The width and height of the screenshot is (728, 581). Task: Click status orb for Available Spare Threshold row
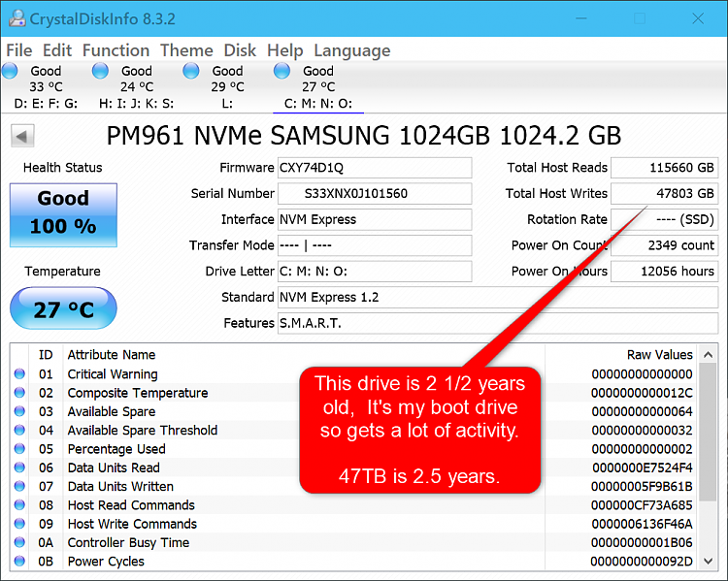pos(19,431)
